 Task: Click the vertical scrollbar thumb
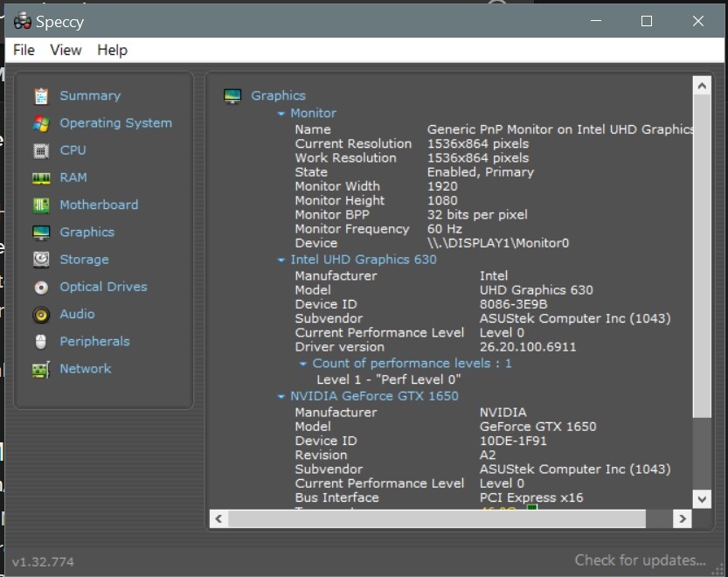click(702, 255)
